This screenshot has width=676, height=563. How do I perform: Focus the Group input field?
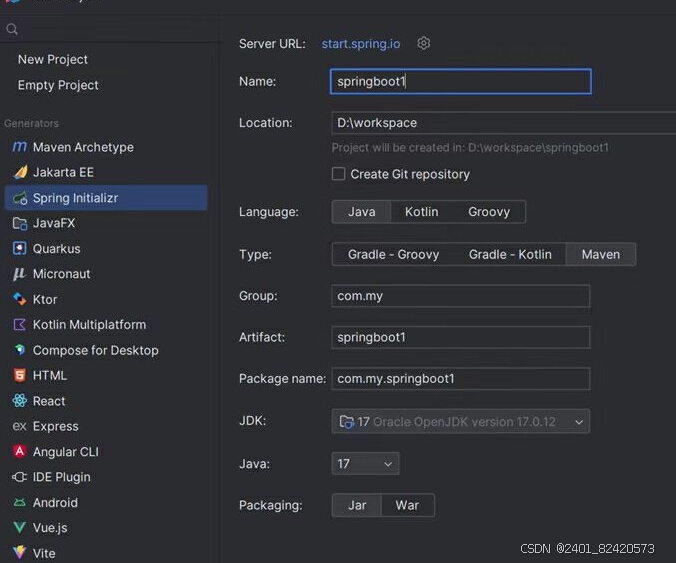click(460, 296)
